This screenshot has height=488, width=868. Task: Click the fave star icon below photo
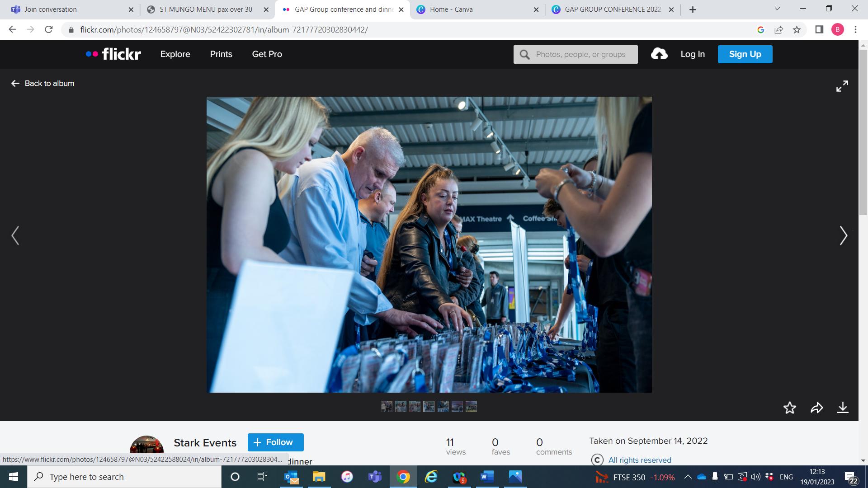click(789, 408)
